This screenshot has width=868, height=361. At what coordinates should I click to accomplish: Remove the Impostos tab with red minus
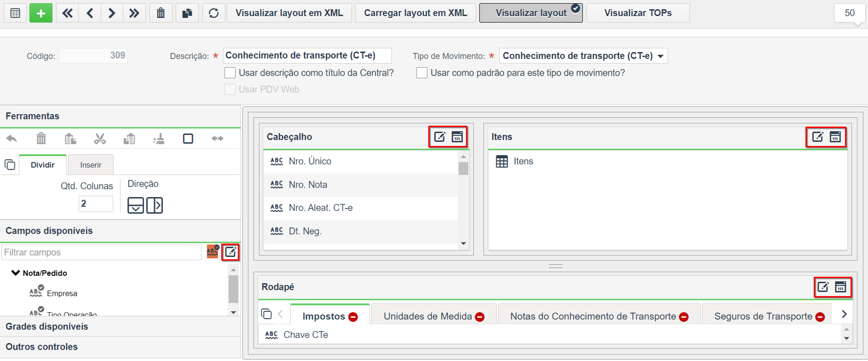[353, 317]
